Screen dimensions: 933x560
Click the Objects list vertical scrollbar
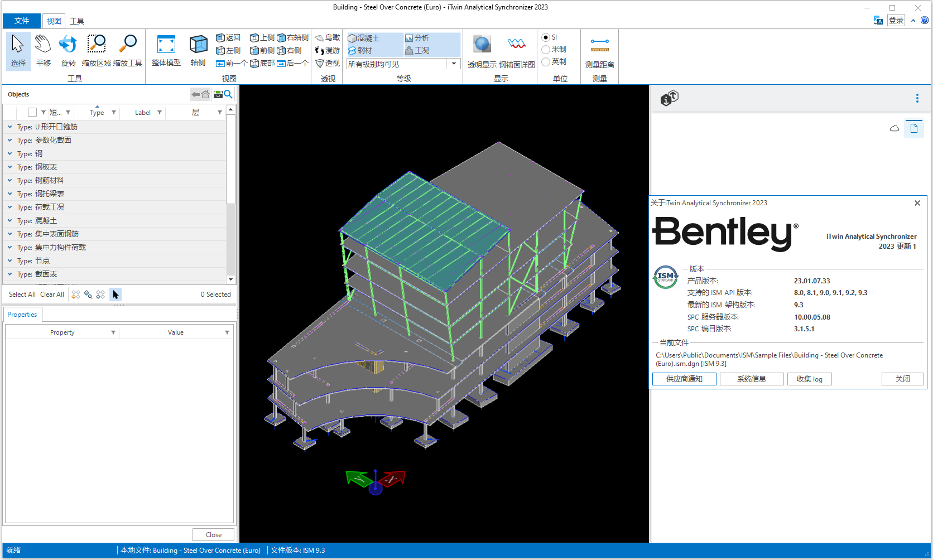pos(230,195)
